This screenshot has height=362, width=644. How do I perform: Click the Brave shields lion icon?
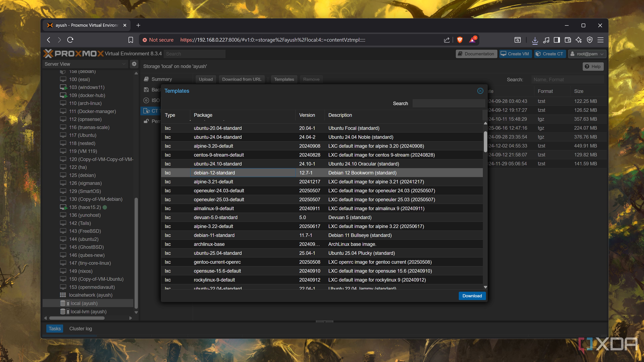(460, 40)
